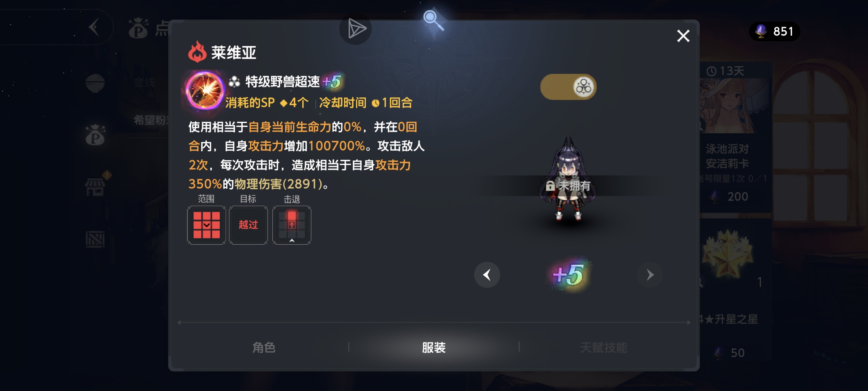Toggle the gold skill variant switch
This screenshot has height=391, width=868.
click(568, 87)
